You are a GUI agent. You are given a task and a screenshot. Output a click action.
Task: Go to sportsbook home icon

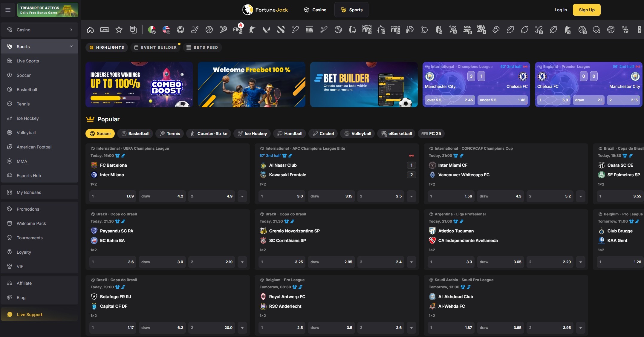coord(90,30)
